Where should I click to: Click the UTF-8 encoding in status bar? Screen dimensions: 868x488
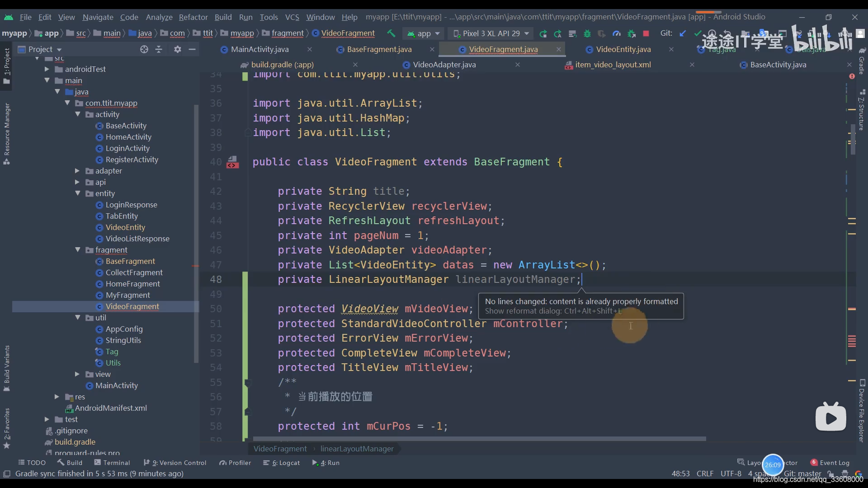click(731, 474)
